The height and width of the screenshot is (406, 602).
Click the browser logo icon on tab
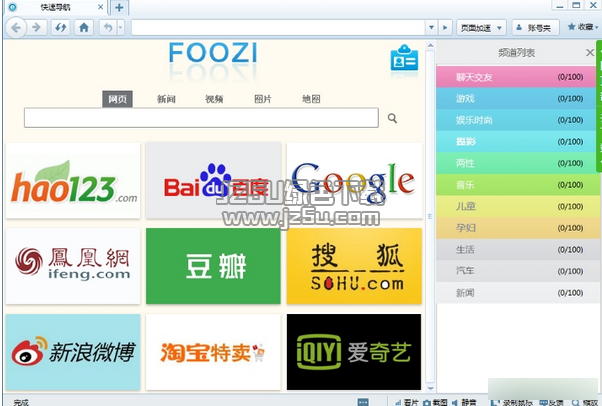point(12,7)
